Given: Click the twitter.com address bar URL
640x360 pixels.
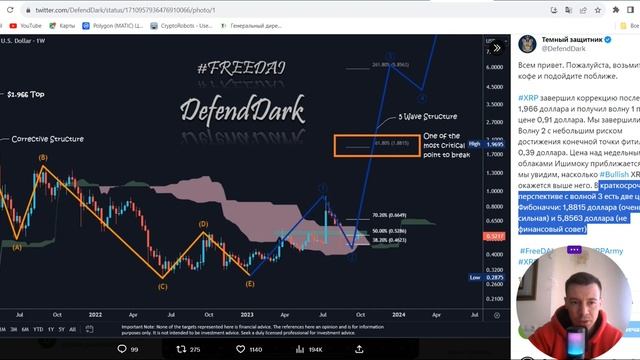Looking at the screenshot, I should (125, 10).
